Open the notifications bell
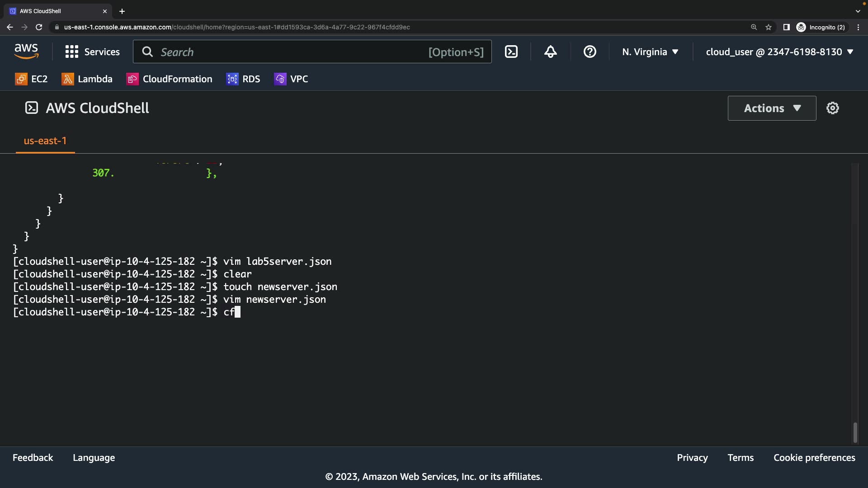This screenshot has height=488, width=868. (550, 52)
